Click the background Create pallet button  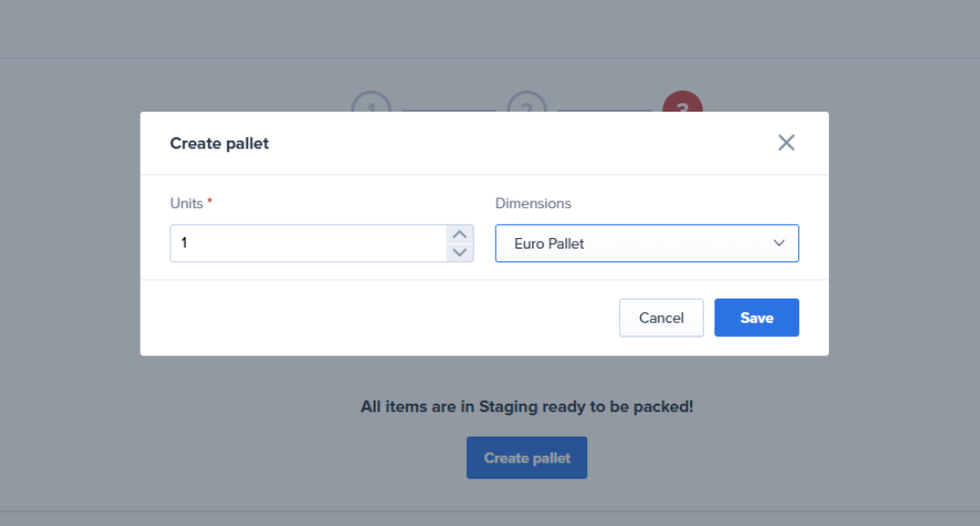[527, 458]
